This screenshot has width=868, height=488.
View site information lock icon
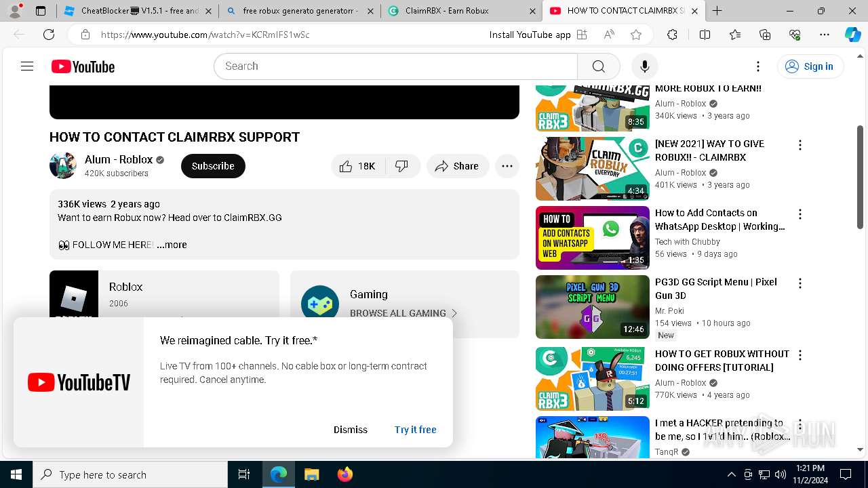[85, 35]
